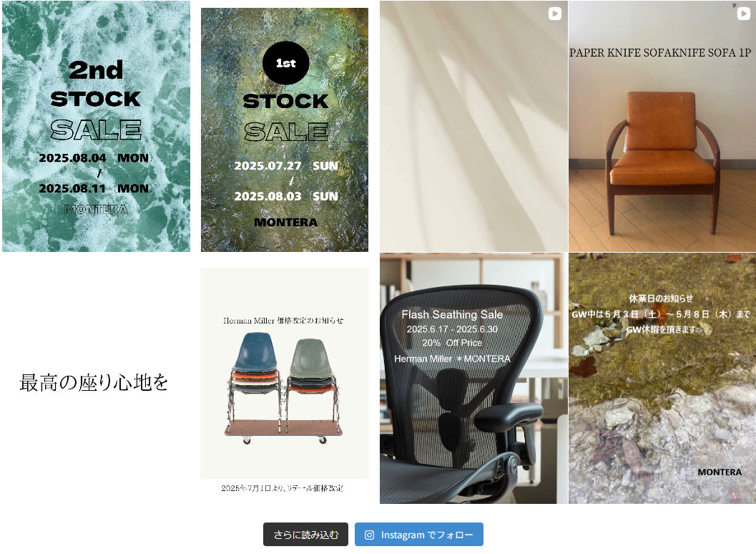Open the beige curtain video post
756x554 pixels.
(x=473, y=126)
